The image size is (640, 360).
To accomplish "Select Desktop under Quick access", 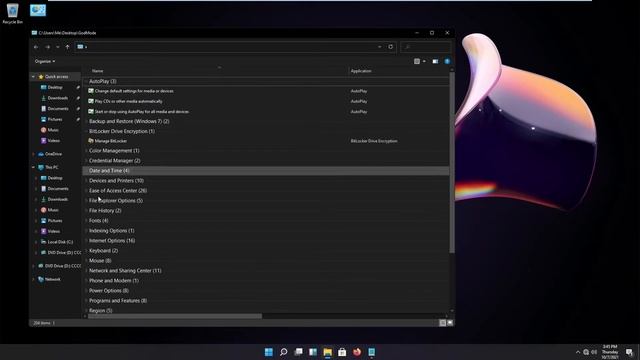I will (x=55, y=87).
